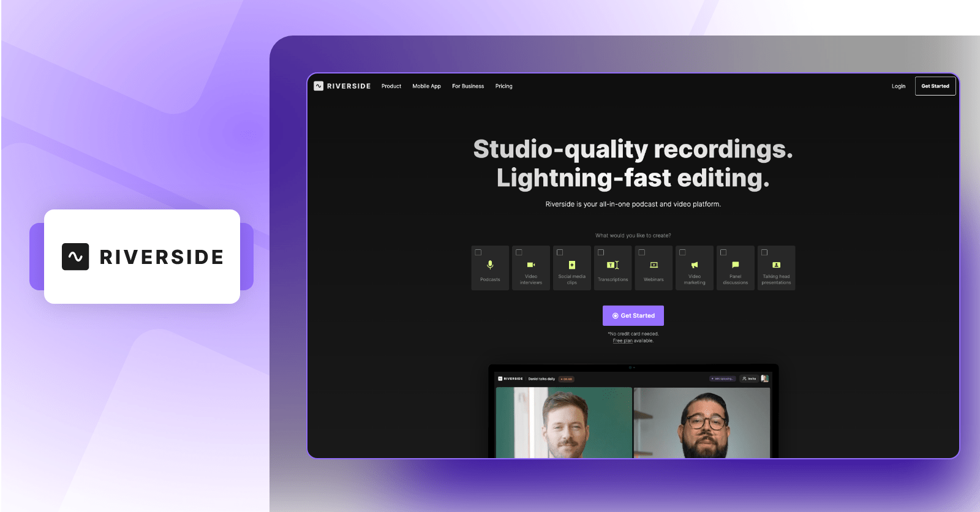Enable the Talking head presentations checkbox

764,252
